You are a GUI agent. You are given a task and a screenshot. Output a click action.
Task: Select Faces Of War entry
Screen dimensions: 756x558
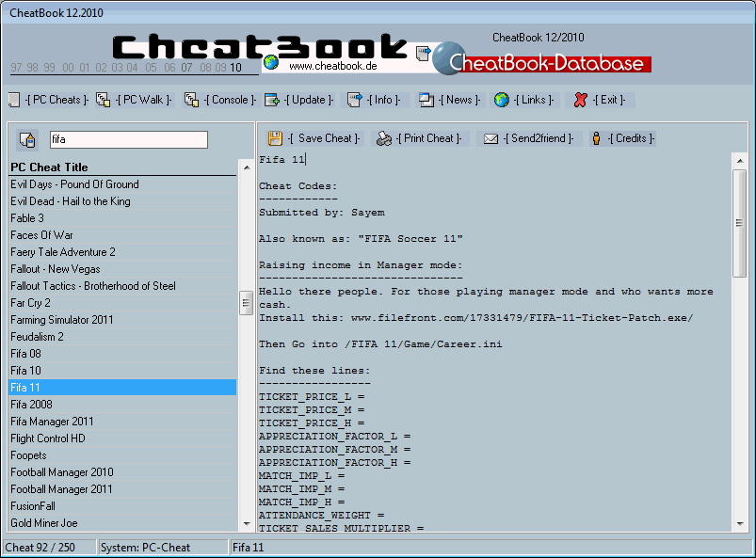pyautogui.click(x=122, y=235)
